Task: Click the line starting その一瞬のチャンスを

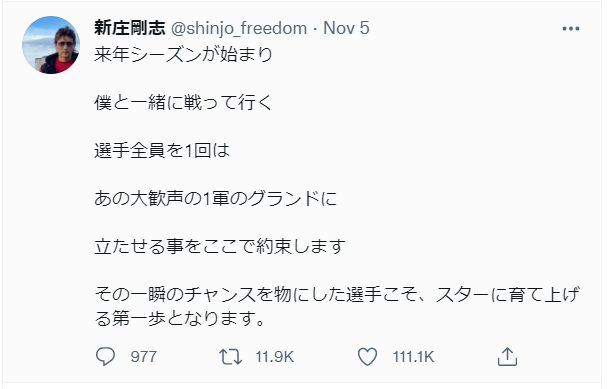Action: coord(337,294)
